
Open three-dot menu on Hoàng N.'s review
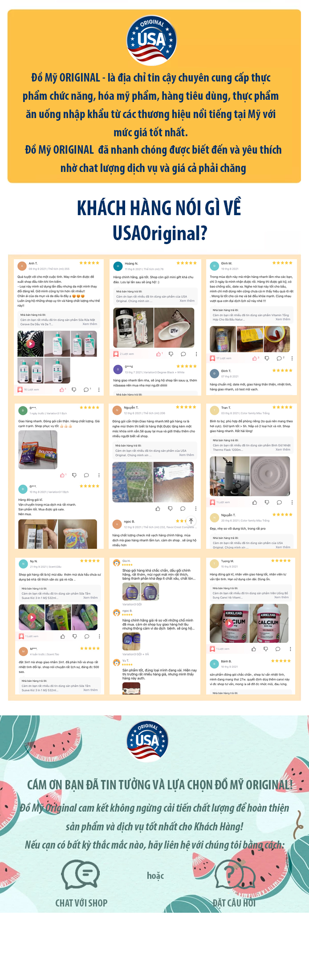click(196, 354)
